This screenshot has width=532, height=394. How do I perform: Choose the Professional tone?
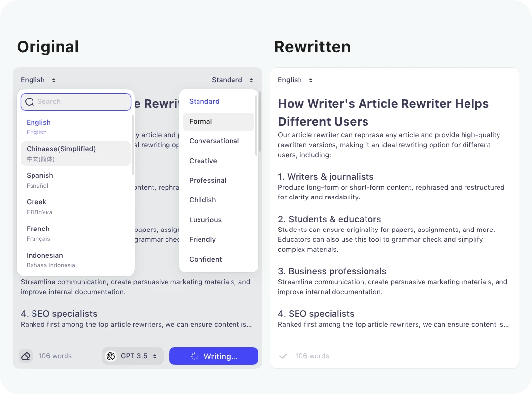207,180
